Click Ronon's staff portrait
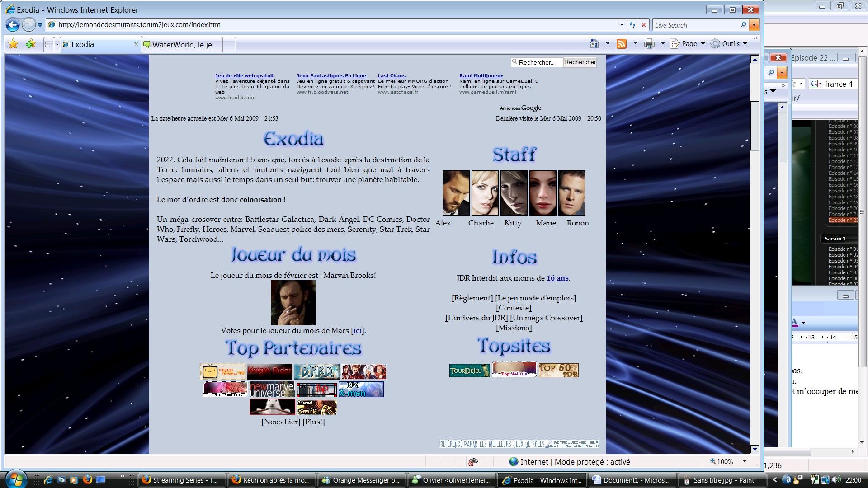The width and height of the screenshot is (868, 488). tap(572, 193)
